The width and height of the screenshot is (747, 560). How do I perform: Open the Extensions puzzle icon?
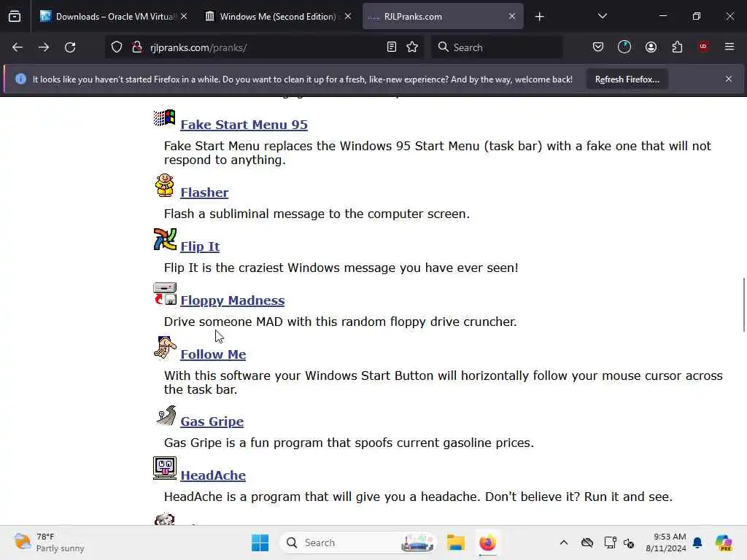point(677,47)
